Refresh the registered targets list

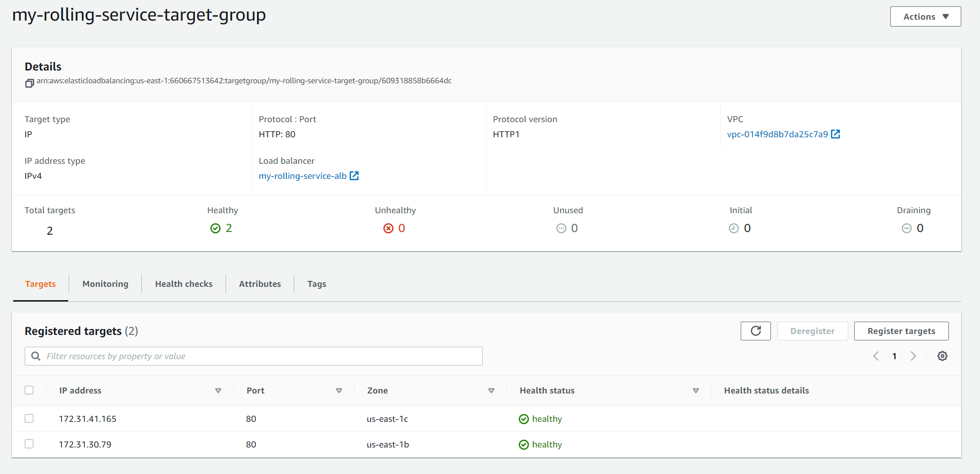[755, 331]
